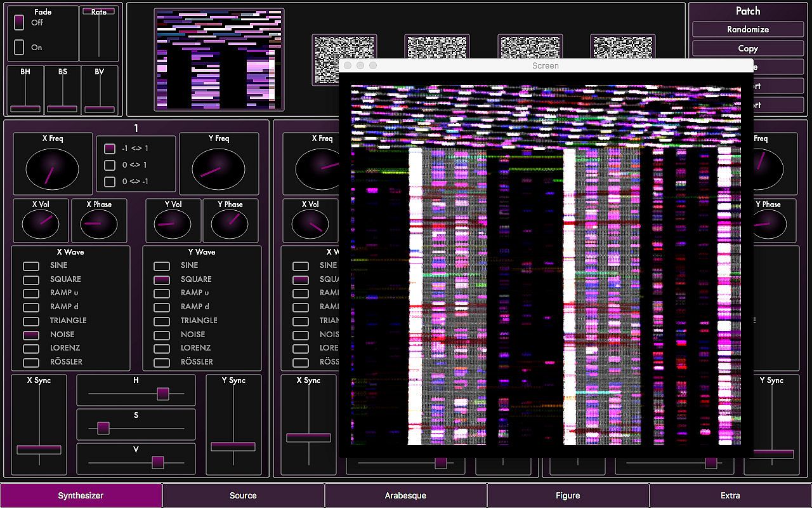This screenshot has height=508, width=812.
Task: Click the X Freq knob in panel 1
Action: point(52,170)
